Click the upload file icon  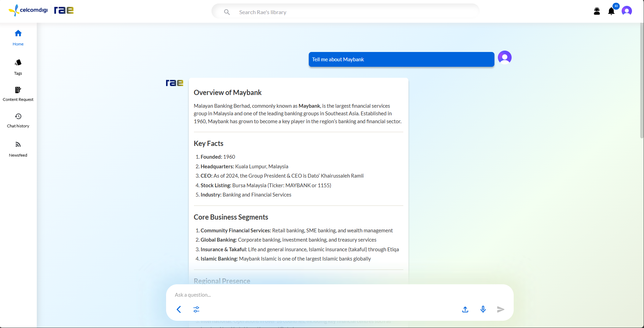click(x=465, y=309)
